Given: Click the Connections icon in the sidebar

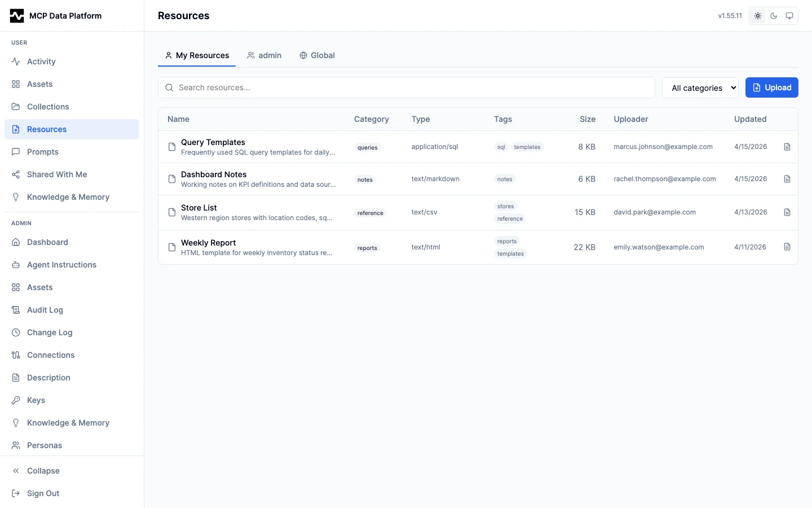Looking at the screenshot, I should pyautogui.click(x=15, y=355).
